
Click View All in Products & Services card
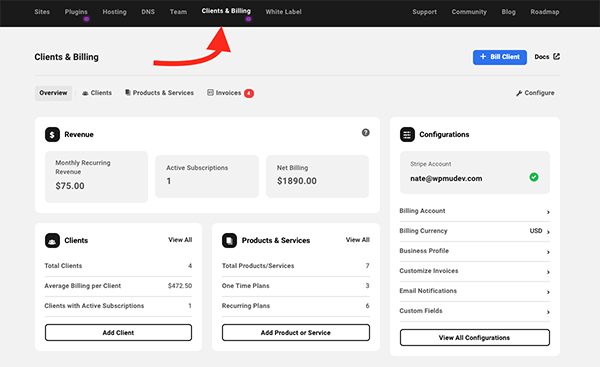[357, 240]
